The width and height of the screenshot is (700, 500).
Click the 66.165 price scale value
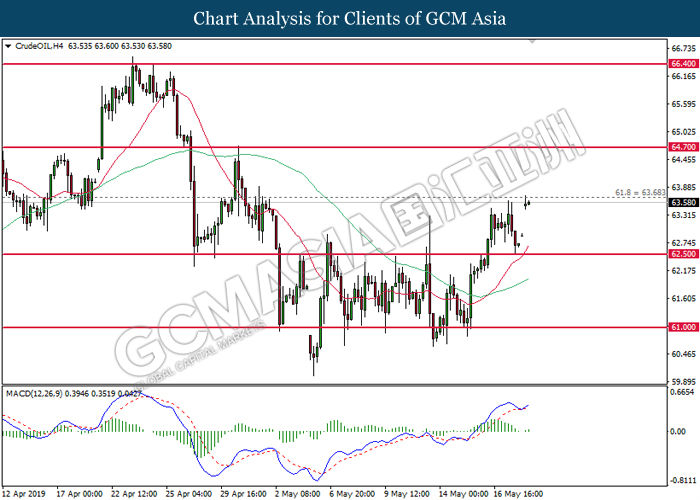[683, 76]
